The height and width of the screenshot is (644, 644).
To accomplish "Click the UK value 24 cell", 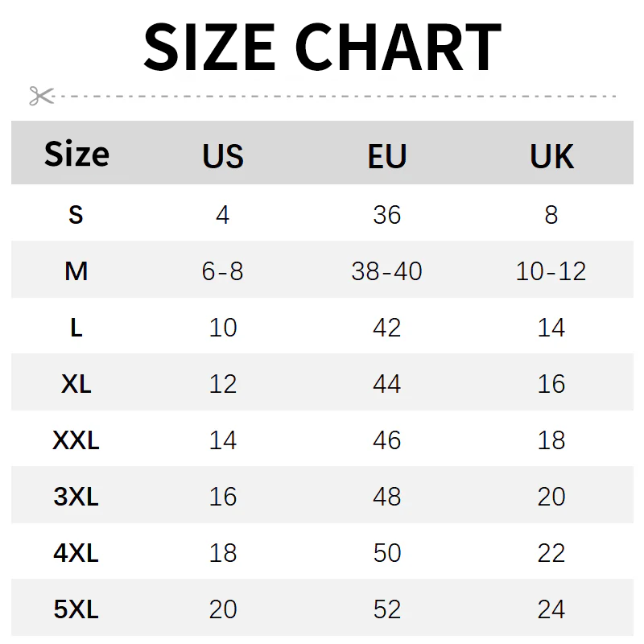I will coord(551,609).
